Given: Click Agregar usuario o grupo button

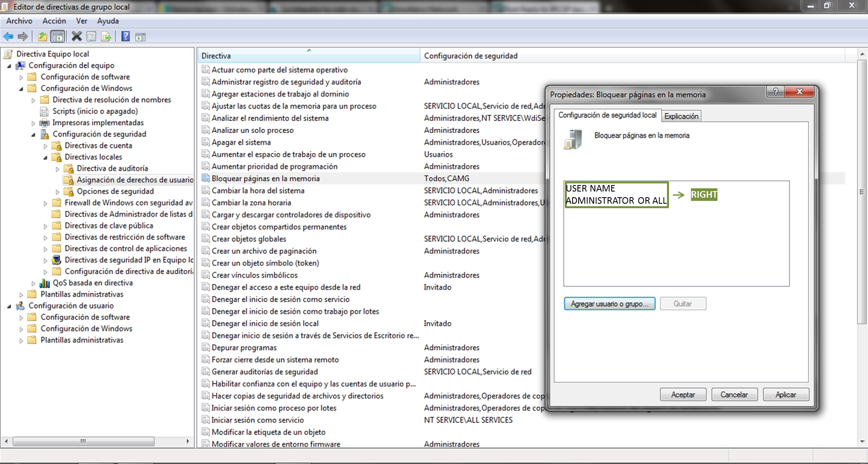Looking at the screenshot, I should coord(609,304).
